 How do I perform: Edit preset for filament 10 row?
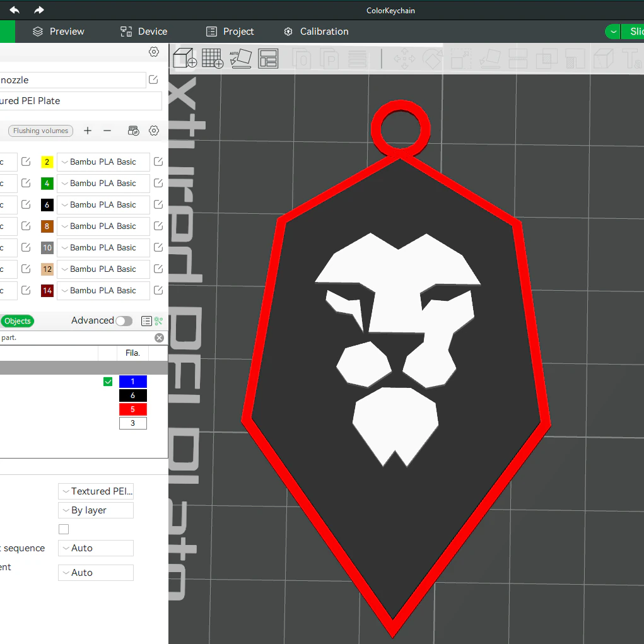point(158,247)
